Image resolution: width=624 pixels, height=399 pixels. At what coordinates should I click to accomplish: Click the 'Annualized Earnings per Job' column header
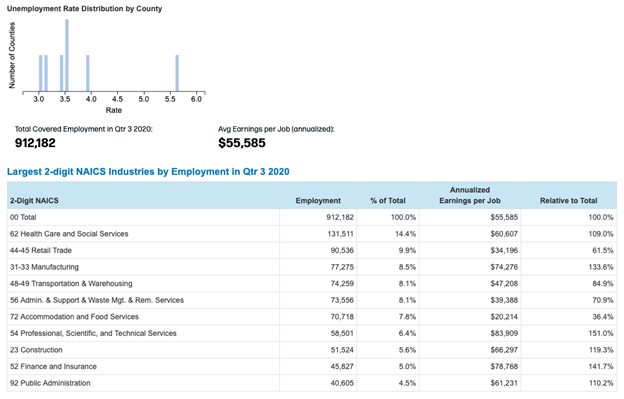pos(470,195)
